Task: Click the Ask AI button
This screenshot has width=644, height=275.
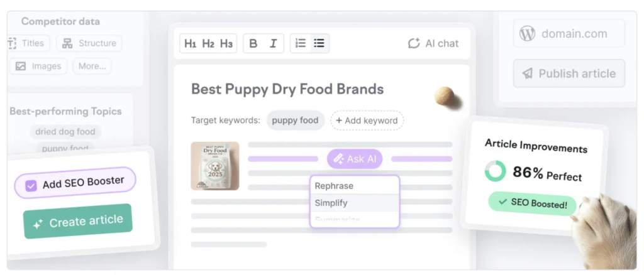Action: pos(355,159)
